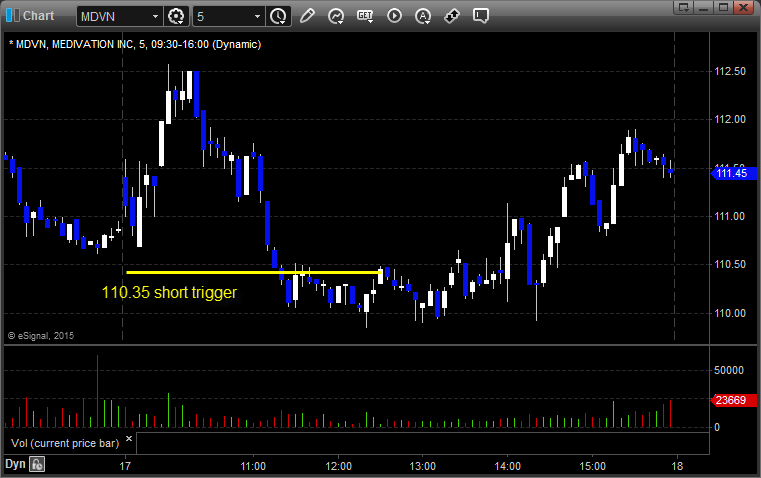Open the studies chart-line icon menu

336,16
